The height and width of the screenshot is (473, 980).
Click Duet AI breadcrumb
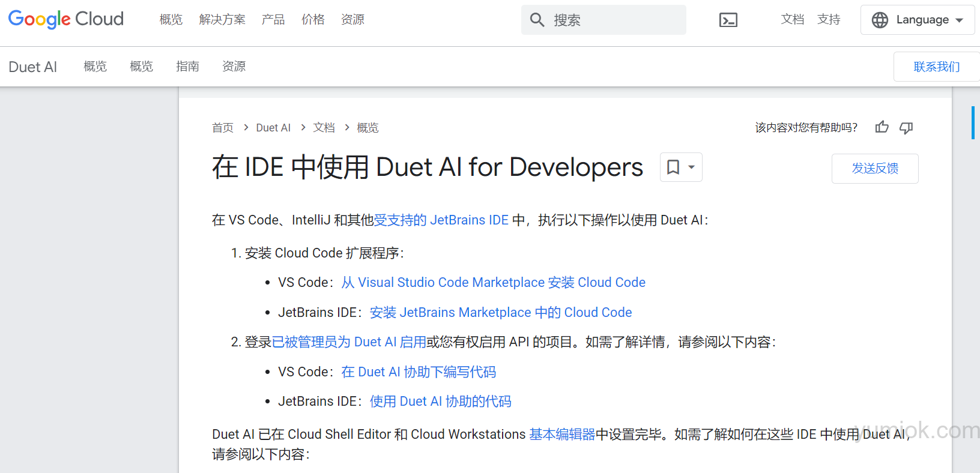coord(273,128)
